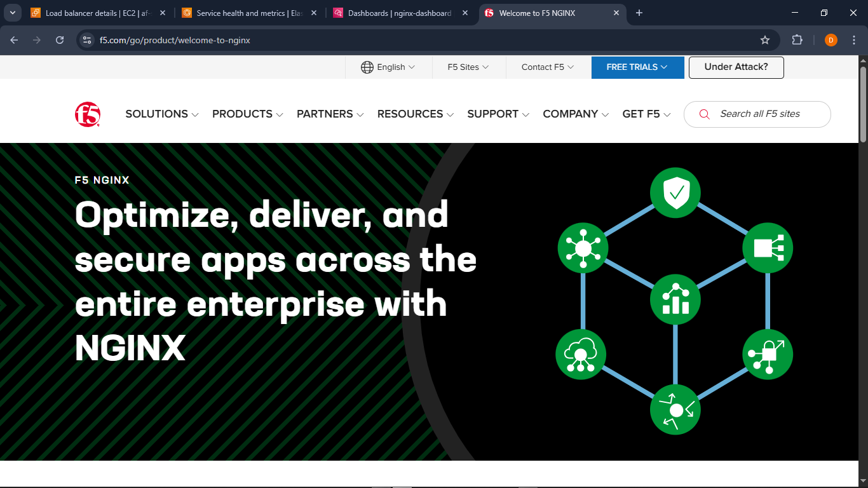Viewport: 868px width, 488px height.
Task: Open the tab search chevron
Action: tap(12, 13)
